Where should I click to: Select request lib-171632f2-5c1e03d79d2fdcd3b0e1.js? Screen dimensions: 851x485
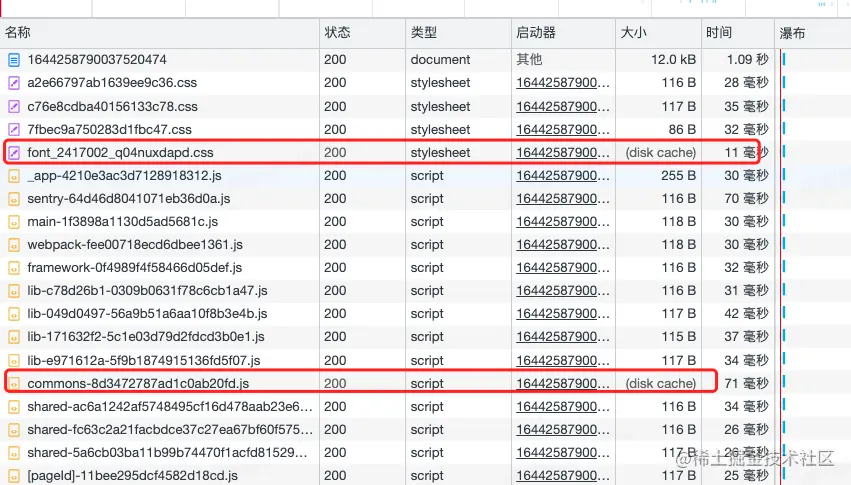tap(146, 337)
